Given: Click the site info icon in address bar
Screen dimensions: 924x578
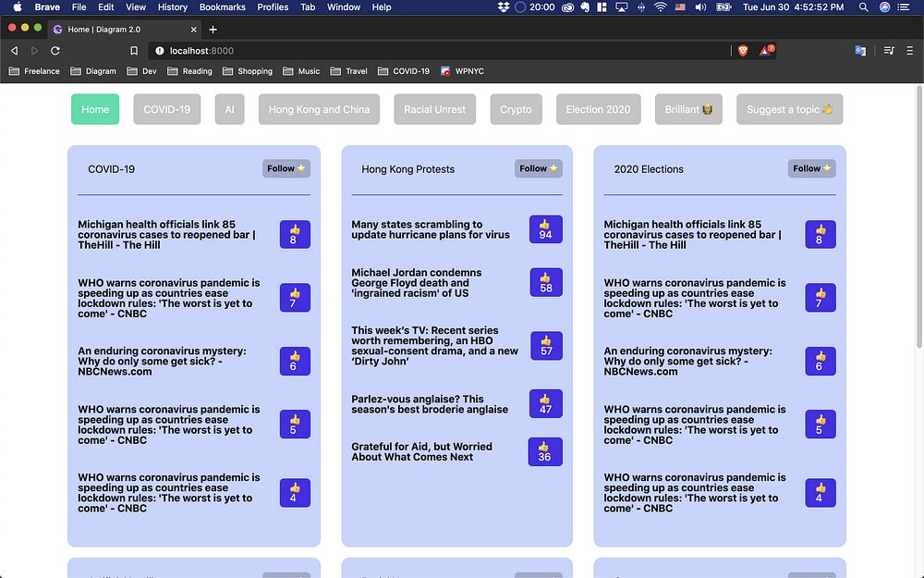Looking at the screenshot, I should [x=159, y=51].
